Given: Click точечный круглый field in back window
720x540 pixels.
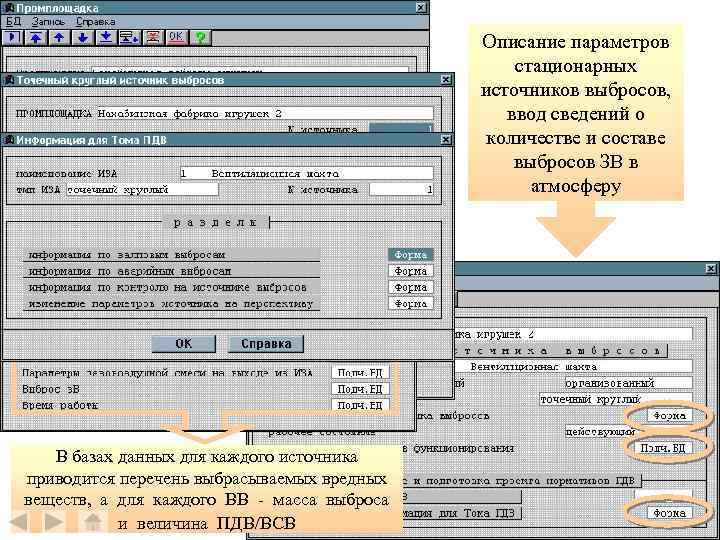Looking at the screenshot, I should [615, 399].
